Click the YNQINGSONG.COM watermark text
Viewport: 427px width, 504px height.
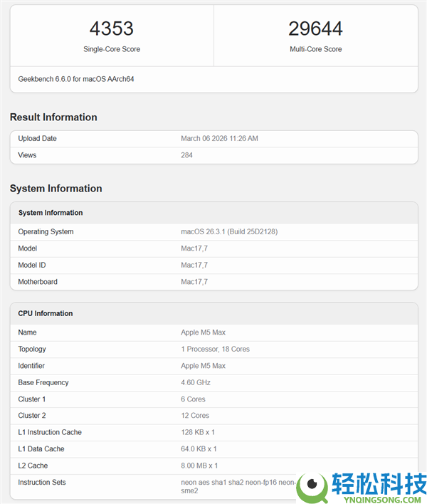377,497
